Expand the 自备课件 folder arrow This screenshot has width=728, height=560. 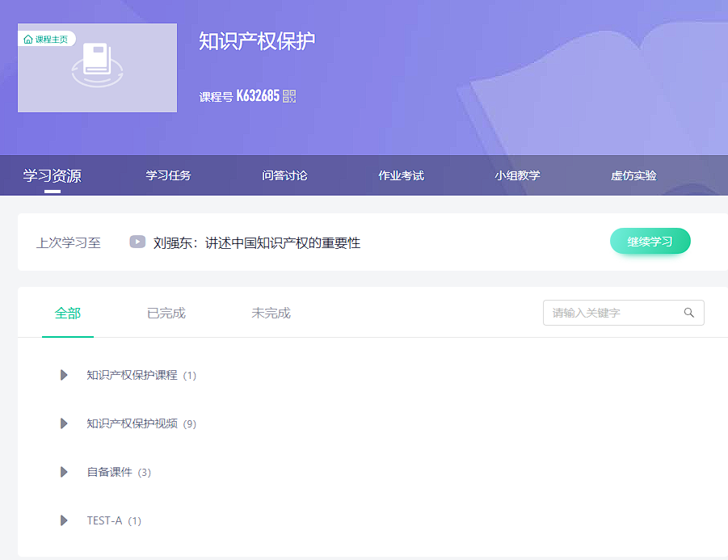coord(64,472)
